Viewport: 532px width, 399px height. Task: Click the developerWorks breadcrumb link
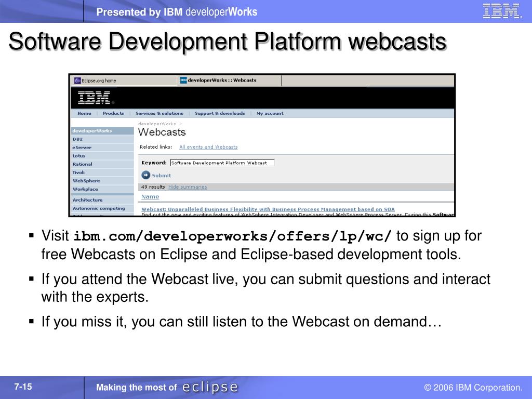pos(157,124)
